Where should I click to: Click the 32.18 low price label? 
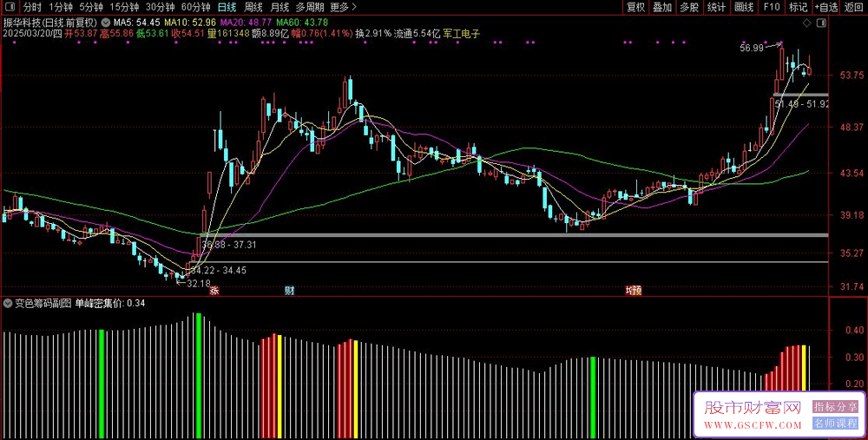200,283
